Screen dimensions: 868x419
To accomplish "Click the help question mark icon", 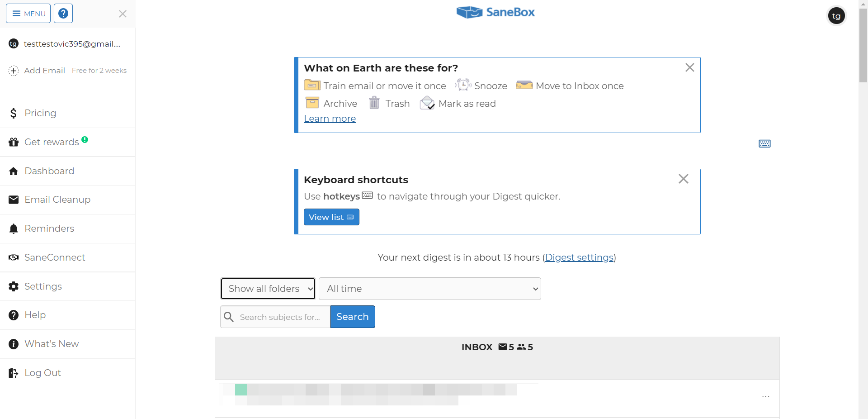I will tap(63, 14).
